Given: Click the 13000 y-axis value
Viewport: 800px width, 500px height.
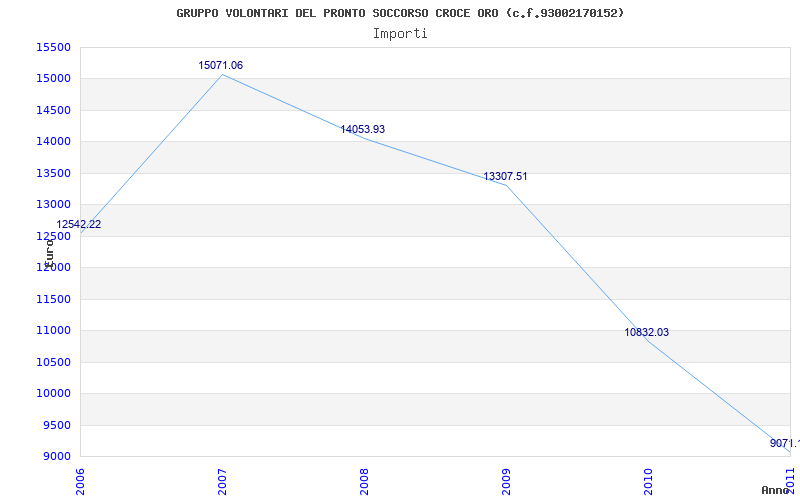Looking at the screenshot, I should coord(53,205).
